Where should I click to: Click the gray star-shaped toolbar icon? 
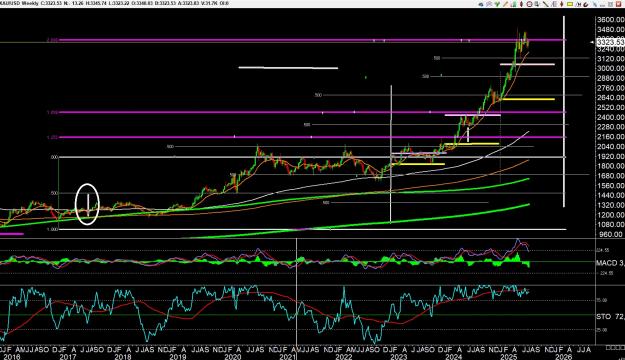coord(489,4)
